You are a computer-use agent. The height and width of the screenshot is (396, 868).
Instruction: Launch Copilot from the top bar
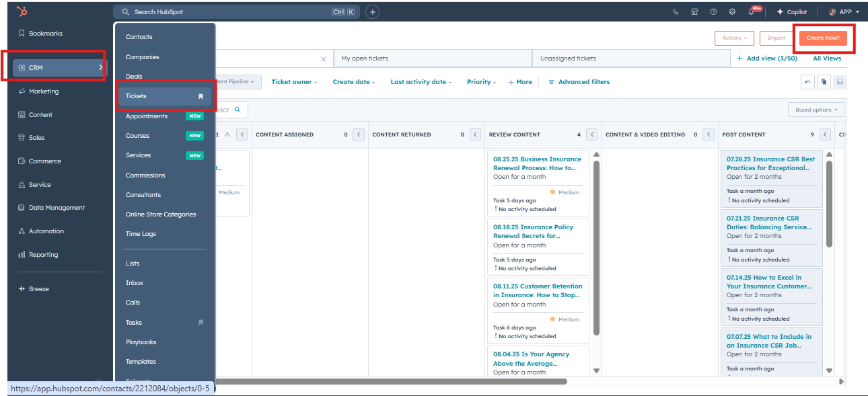tap(791, 12)
